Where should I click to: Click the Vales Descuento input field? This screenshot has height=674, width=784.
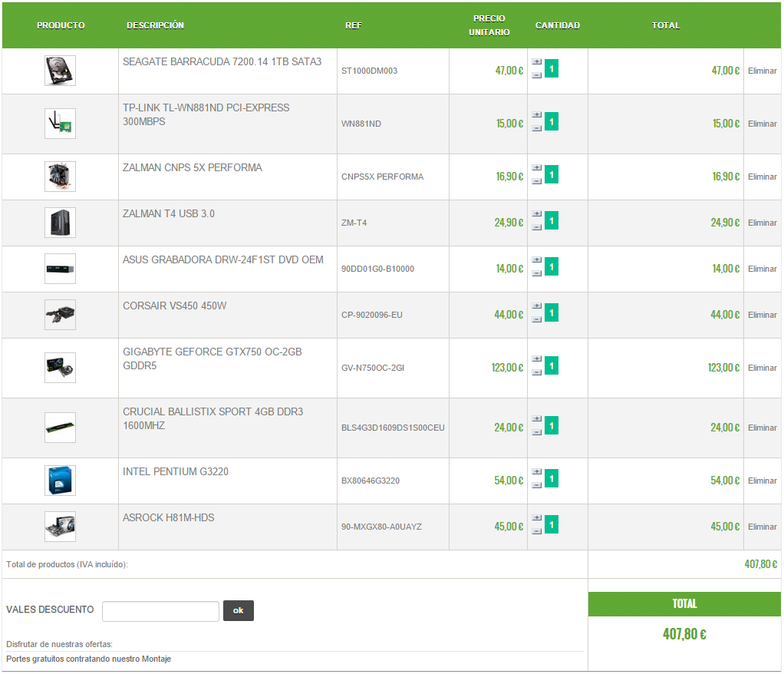160,611
